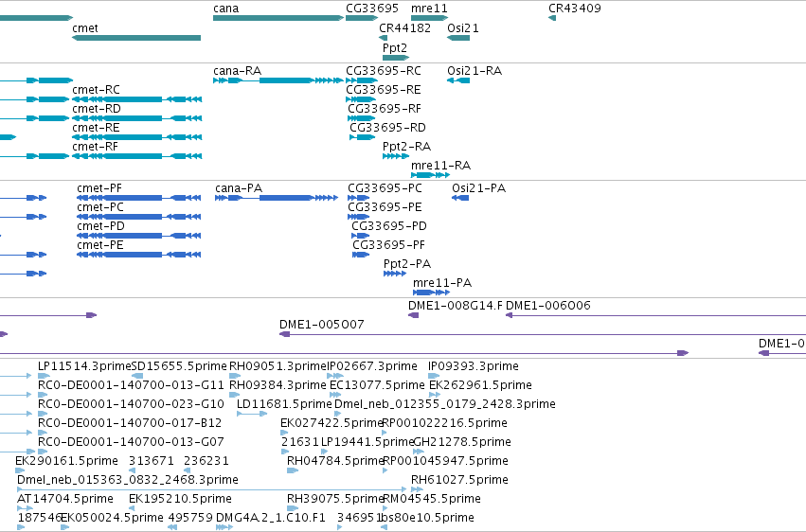The image size is (806, 532).
Task: Select the cmet-PD protein label
Action: (100, 226)
